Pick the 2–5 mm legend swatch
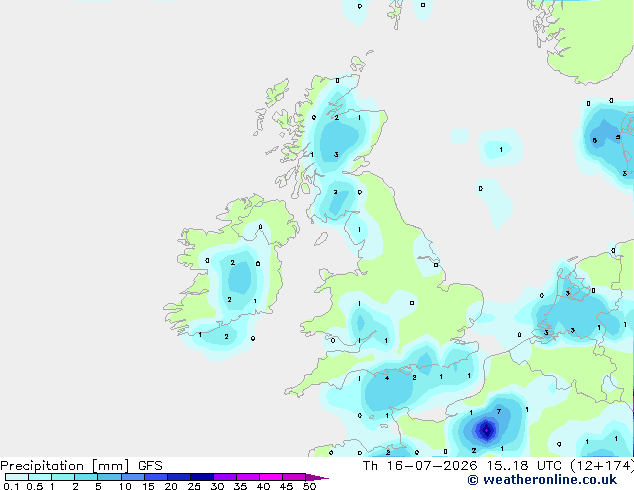Viewport: 634px width, 490px height. click(86, 477)
